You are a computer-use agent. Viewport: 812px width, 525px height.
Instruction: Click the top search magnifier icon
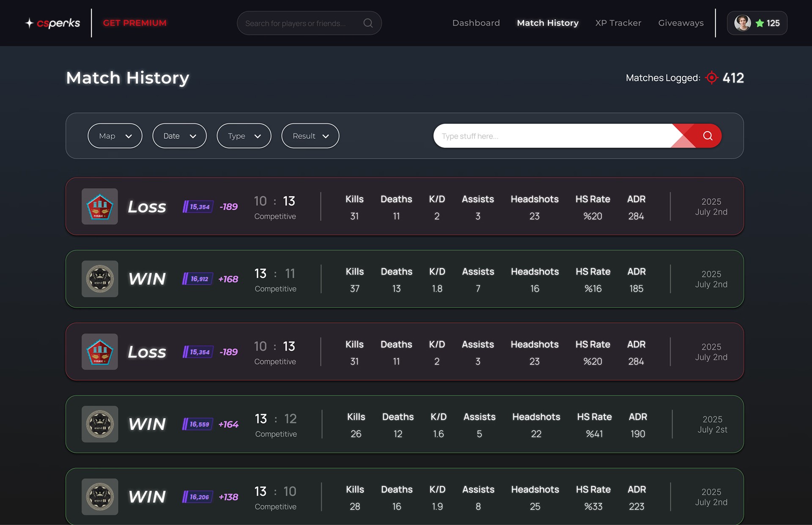pyautogui.click(x=368, y=23)
